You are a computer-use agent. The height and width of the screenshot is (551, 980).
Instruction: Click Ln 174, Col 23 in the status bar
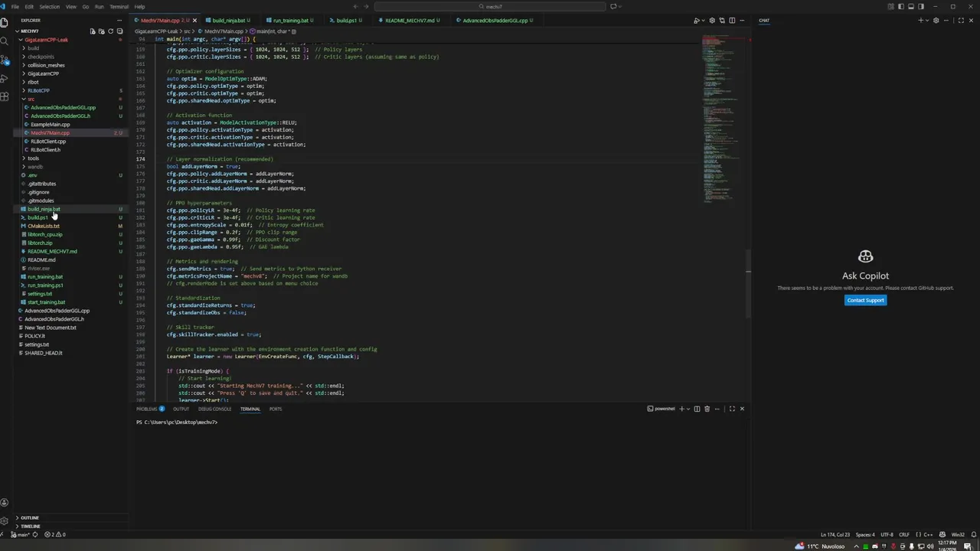[835, 535]
